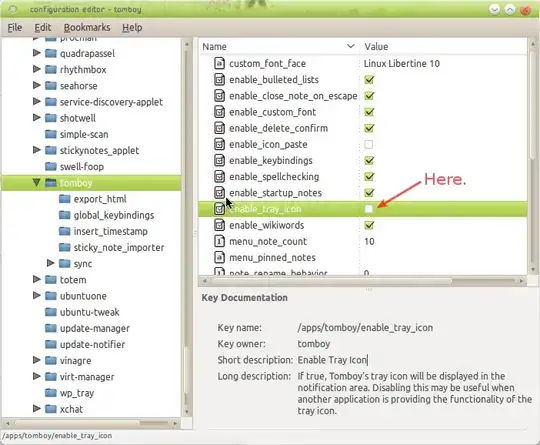Check the enable_icon_paste checkbox
The image size is (540, 445).
click(x=369, y=144)
